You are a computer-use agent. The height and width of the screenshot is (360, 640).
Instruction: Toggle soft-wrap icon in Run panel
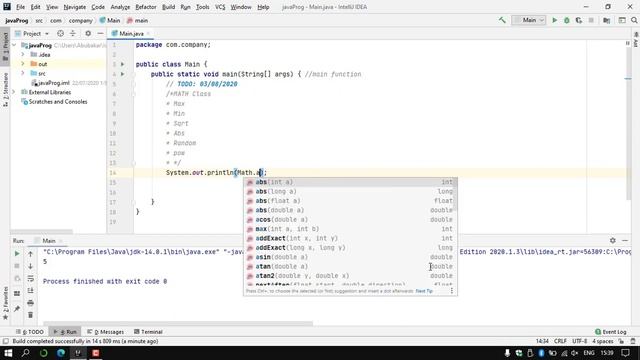click(x=31, y=278)
